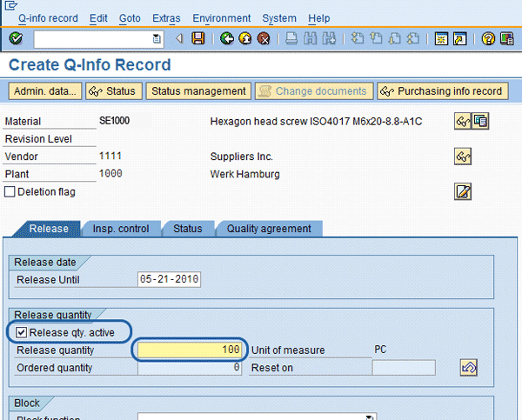Click the Print icon in toolbar
The height and width of the screenshot is (420, 522).
(291, 38)
